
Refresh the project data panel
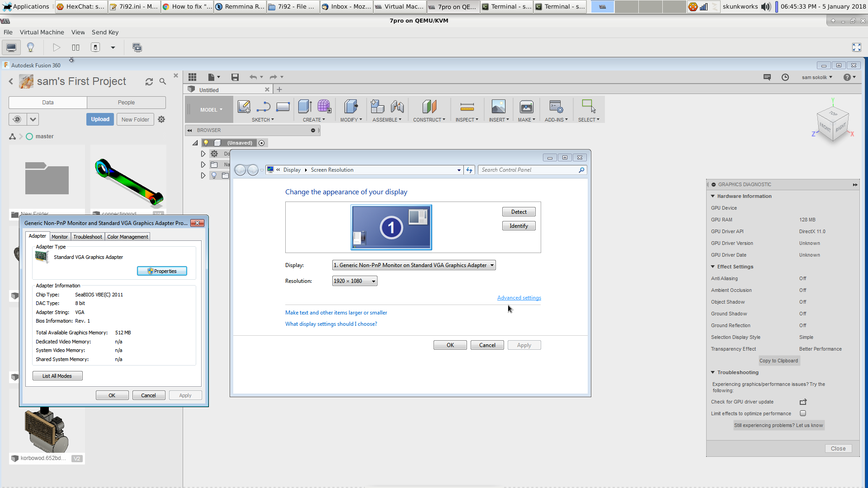point(149,82)
